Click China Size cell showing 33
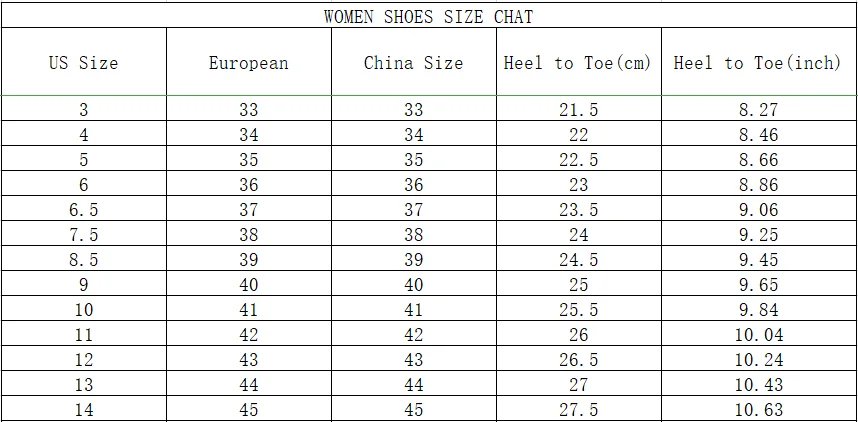 tap(413, 110)
